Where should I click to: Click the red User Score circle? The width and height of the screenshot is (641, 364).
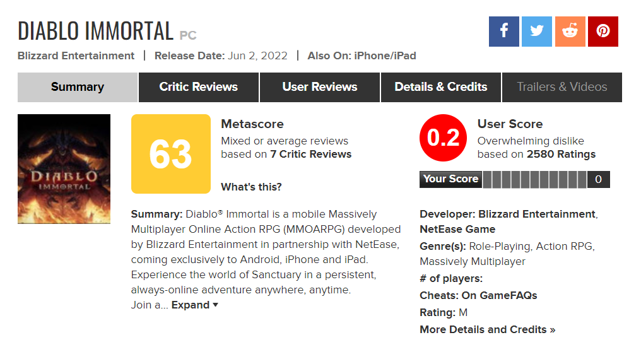tap(444, 138)
